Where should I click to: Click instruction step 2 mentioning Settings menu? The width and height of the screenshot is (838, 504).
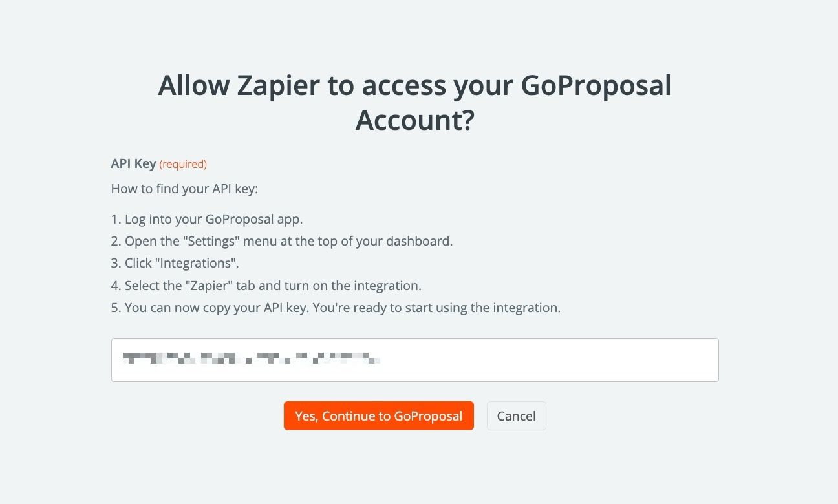[x=282, y=241]
